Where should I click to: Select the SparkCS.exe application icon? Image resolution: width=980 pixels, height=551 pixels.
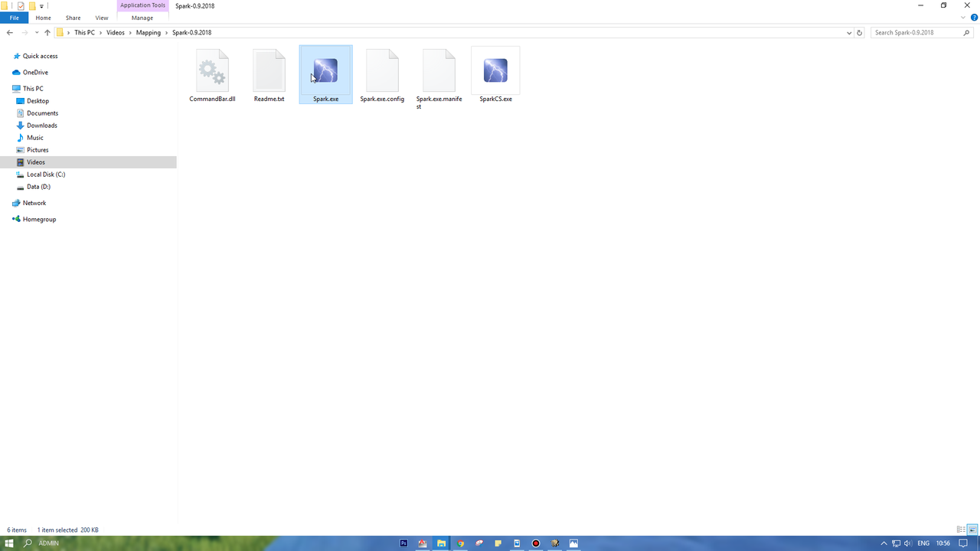point(495,70)
